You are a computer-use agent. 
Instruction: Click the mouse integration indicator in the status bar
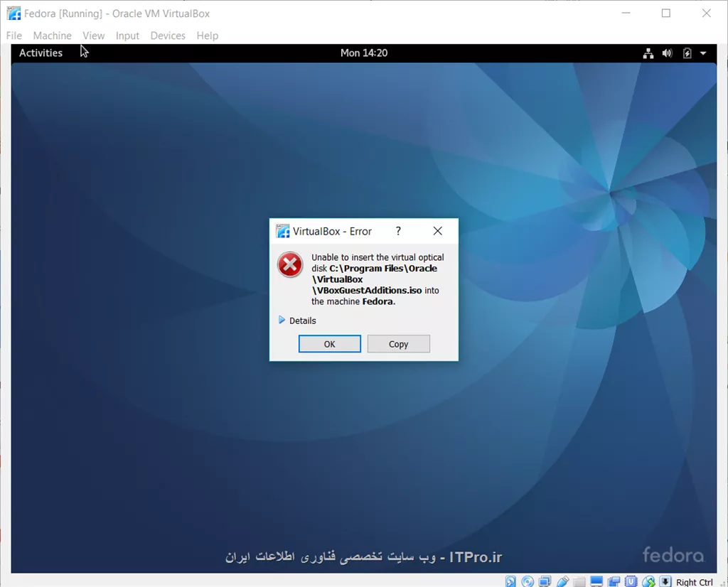coord(648,582)
